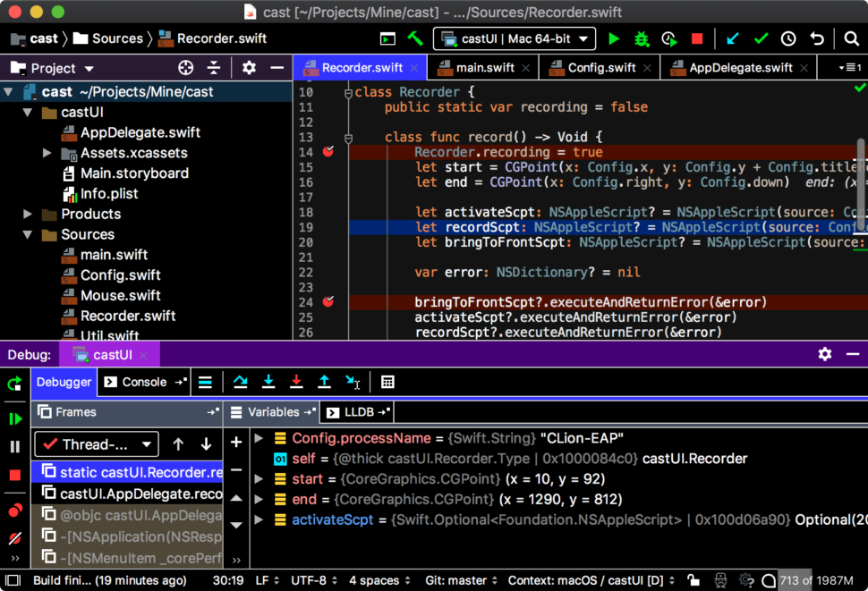Toggle file writability with the status bar lock
868x591 pixels.
pyautogui.click(x=694, y=580)
